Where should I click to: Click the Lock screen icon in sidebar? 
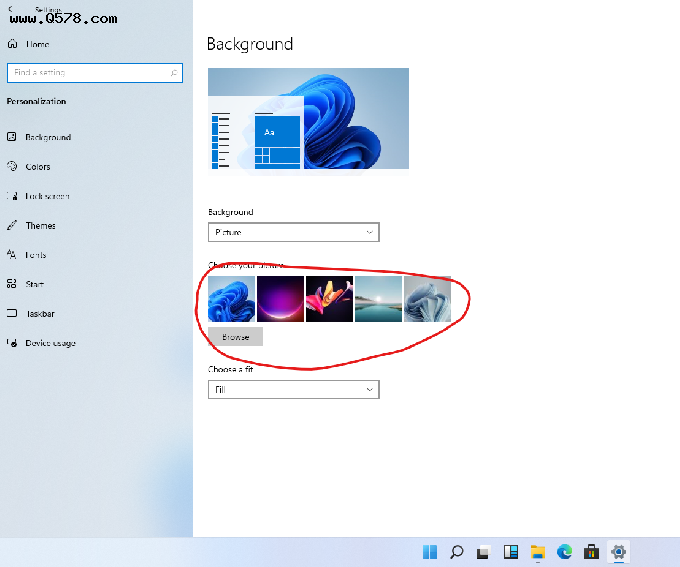[x=13, y=196]
